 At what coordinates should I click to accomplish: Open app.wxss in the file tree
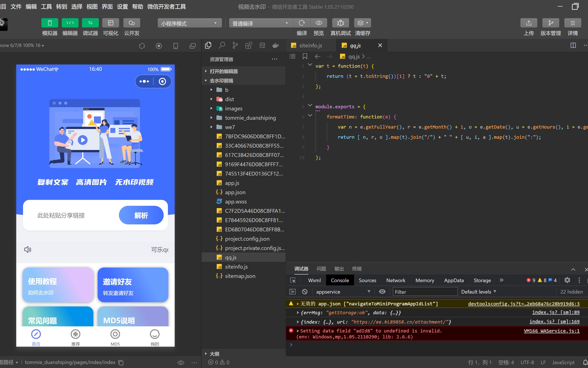tap(244, 202)
